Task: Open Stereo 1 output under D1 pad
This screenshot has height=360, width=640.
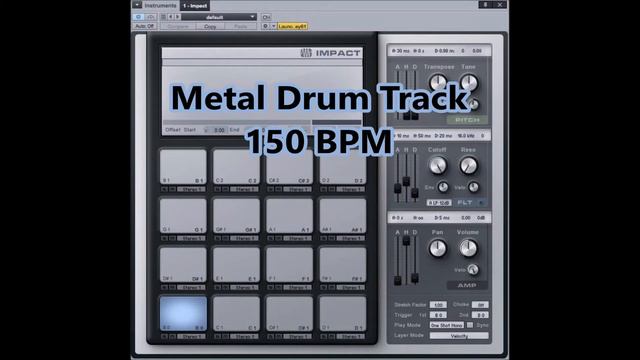Action: click(x=351, y=336)
